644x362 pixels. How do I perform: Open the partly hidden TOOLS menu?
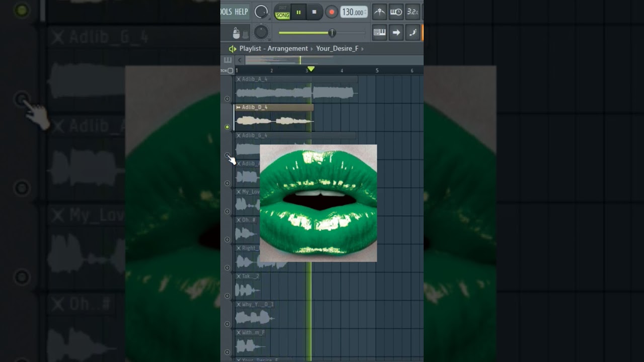[x=226, y=12]
